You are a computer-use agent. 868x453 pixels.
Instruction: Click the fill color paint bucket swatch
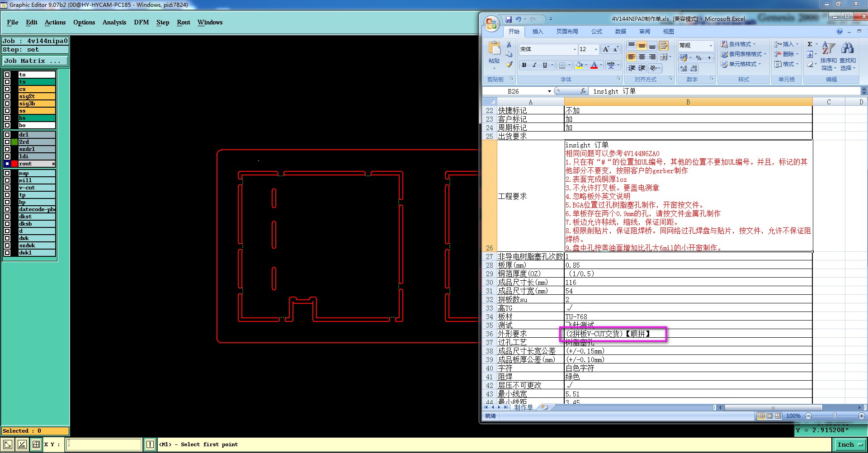pos(579,65)
